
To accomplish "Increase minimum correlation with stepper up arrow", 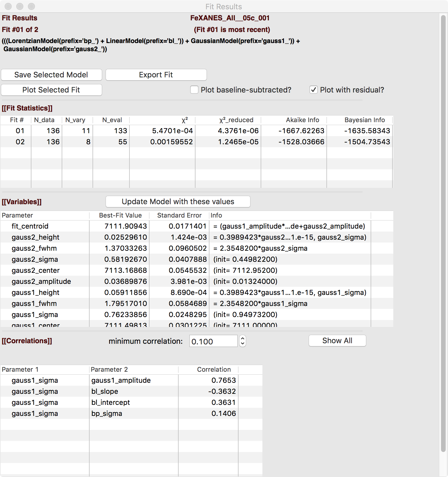I will tap(242, 338).
